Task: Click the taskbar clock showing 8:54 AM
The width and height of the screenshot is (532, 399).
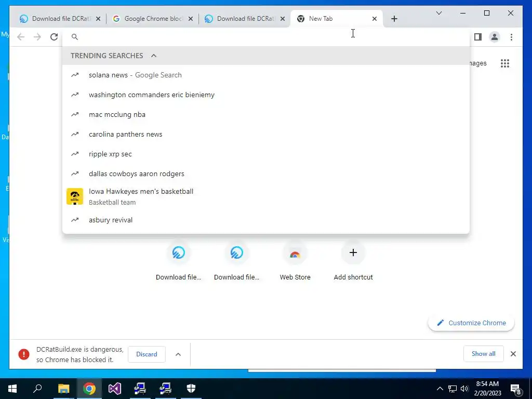Action: (487, 389)
